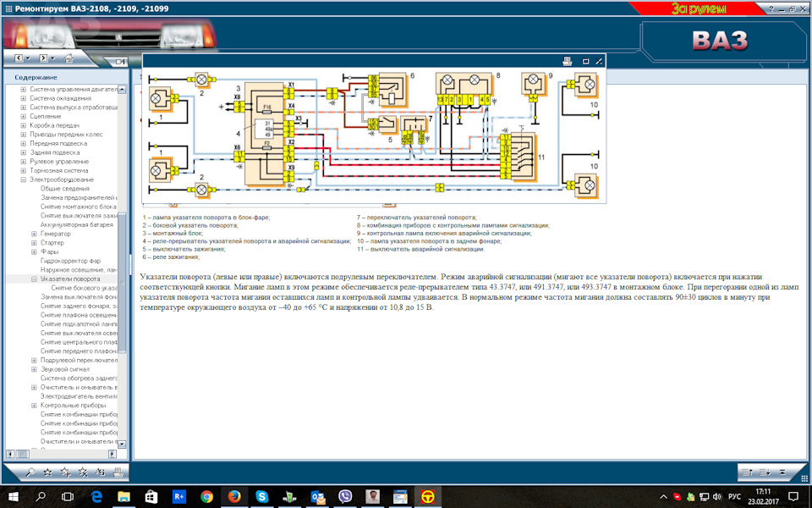Go forward with the right arrow button
Screen dimensions: 812x508
pos(43,58)
